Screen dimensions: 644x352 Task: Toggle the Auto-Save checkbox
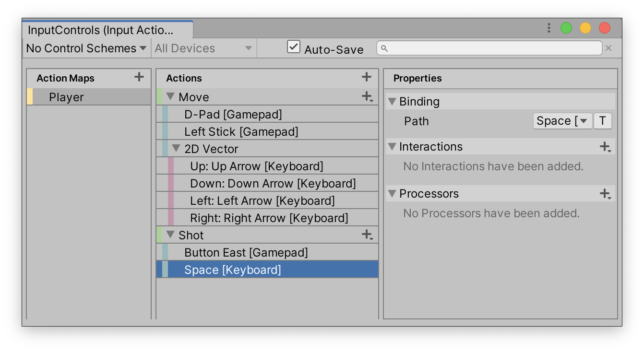pos(293,47)
